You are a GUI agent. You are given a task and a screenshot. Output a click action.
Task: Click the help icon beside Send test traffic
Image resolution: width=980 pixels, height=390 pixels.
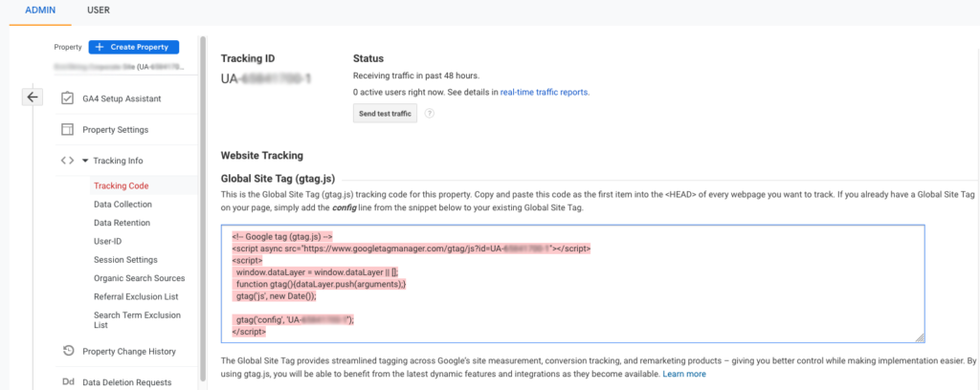tap(430, 114)
